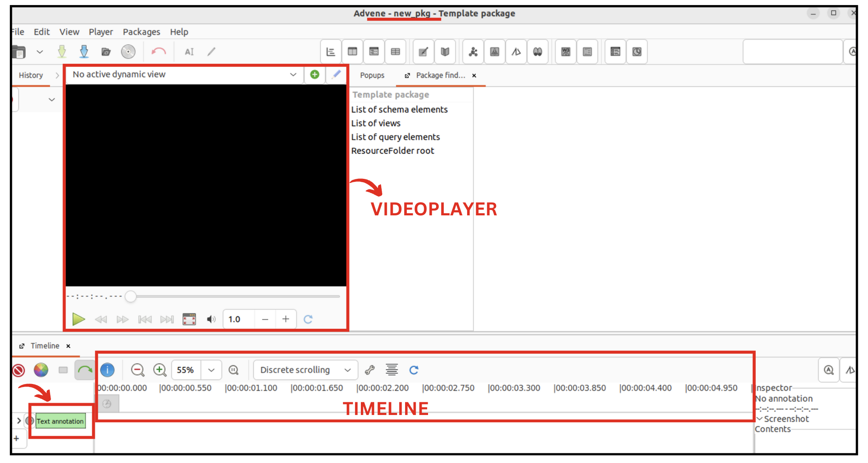Screen dimensions: 868x463
Task: Mute the player volume
Action: (x=211, y=319)
